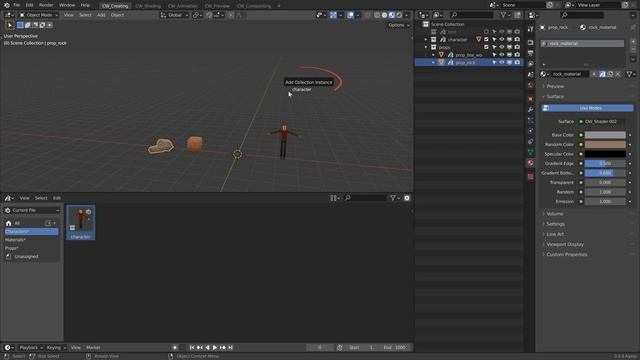Viewport: 640px width, 360px height.
Task: Click the Base Color swatch
Action: pos(605,135)
